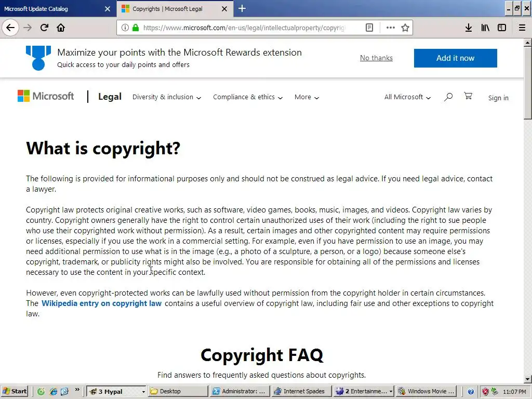Open a new tab with plus button
This screenshot has width=532, height=399.
point(242,8)
